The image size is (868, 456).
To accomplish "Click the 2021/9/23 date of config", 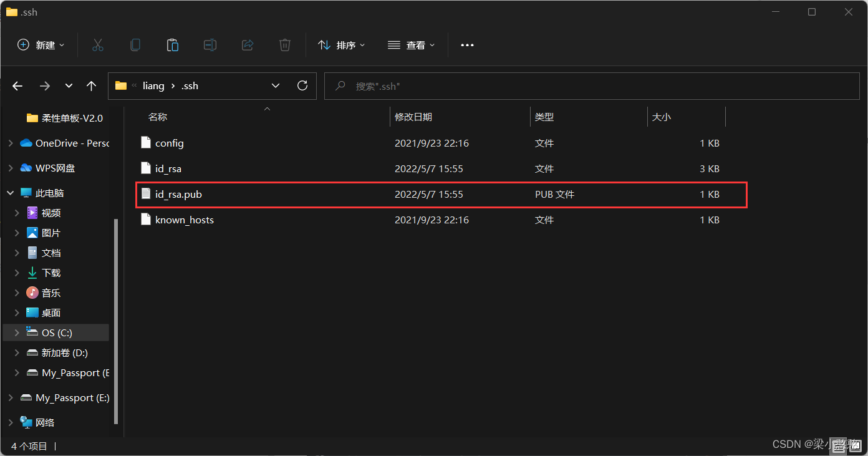I will click(x=432, y=143).
